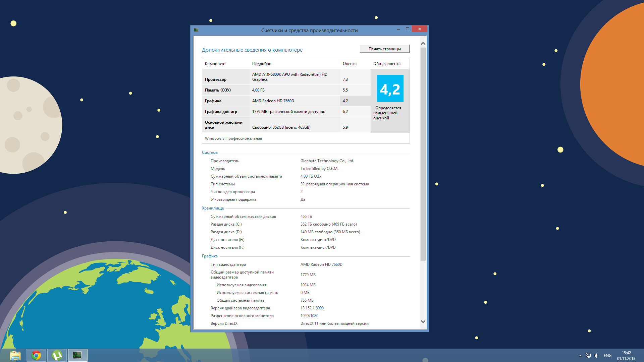The image size is (644, 362).
Task: Click the volume speaker tray icon
Action: (x=596, y=356)
